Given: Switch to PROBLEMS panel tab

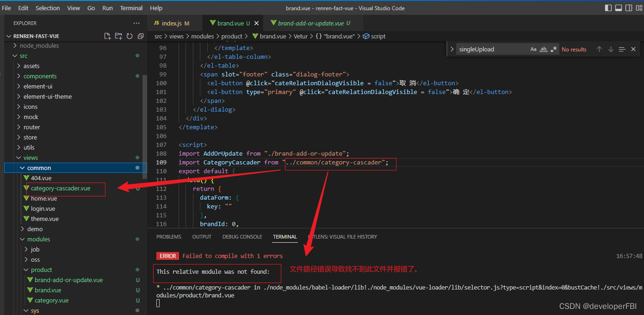Looking at the screenshot, I should coord(169,237).
